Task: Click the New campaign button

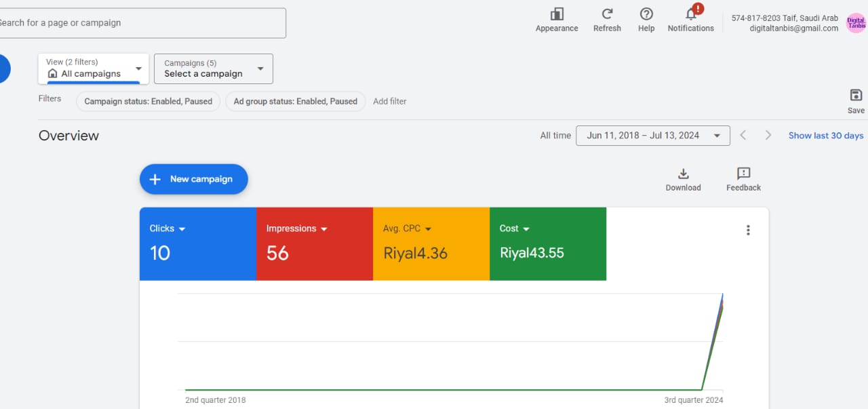Action: click(x=194, y=179)
